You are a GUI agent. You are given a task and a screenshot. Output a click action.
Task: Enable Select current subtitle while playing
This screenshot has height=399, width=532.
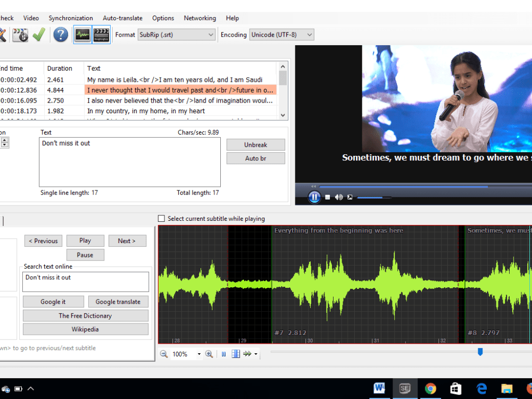tap(161, 218)
